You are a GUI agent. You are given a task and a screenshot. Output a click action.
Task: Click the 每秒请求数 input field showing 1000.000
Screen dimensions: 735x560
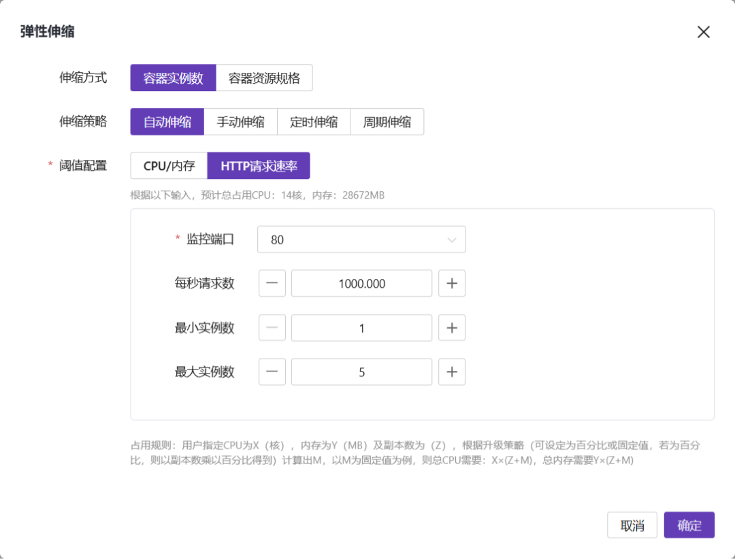(x=361, y=284)
